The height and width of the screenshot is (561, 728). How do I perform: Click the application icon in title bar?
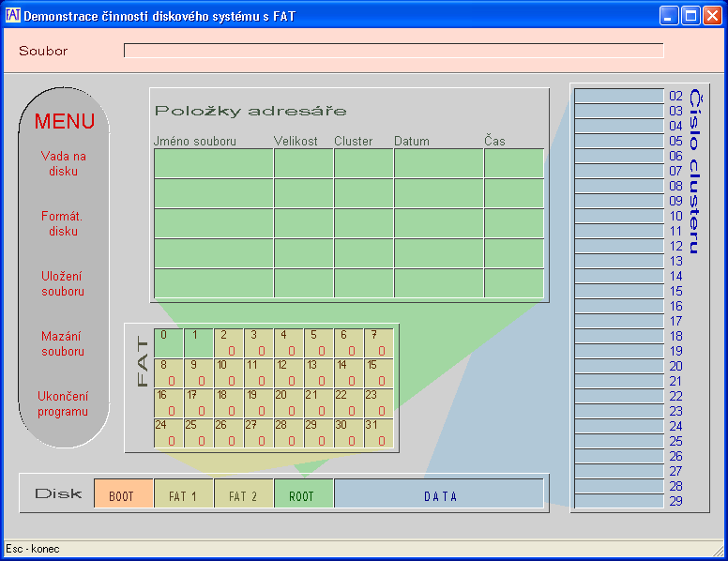pyautogui.click(x=13, y=16)
